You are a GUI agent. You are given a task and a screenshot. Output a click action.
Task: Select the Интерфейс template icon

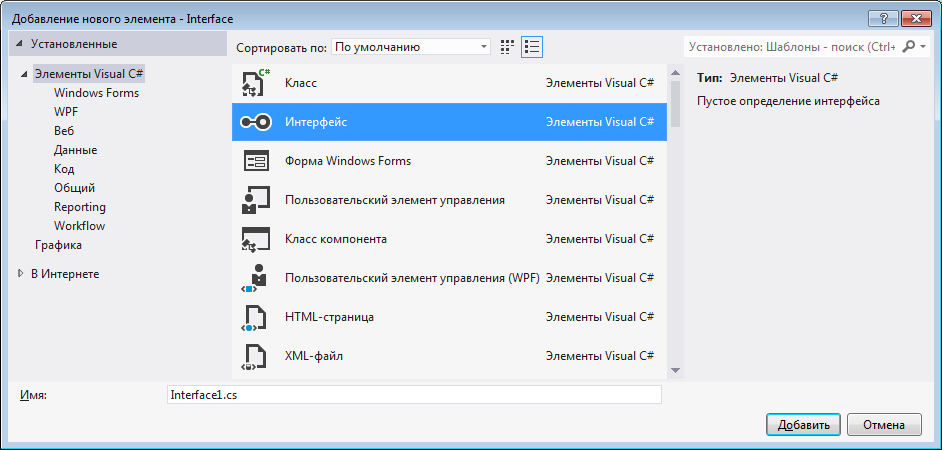(256, 122)
